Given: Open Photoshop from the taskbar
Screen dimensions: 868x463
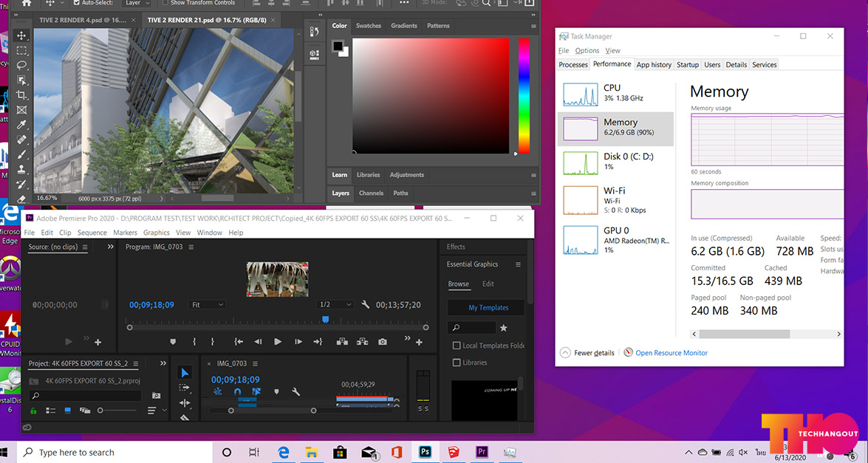Looking at the screenshot, I should (x=426, y=452).
